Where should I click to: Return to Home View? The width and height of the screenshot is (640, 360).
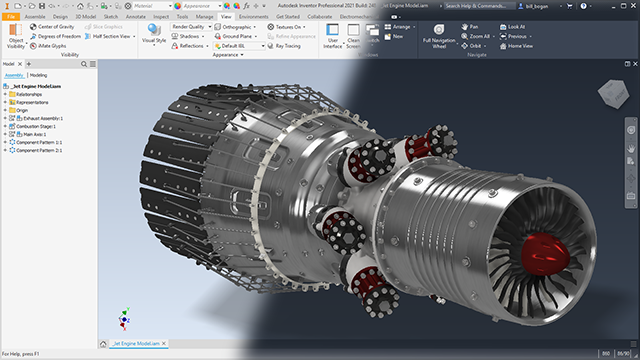[x=516, y=46]
